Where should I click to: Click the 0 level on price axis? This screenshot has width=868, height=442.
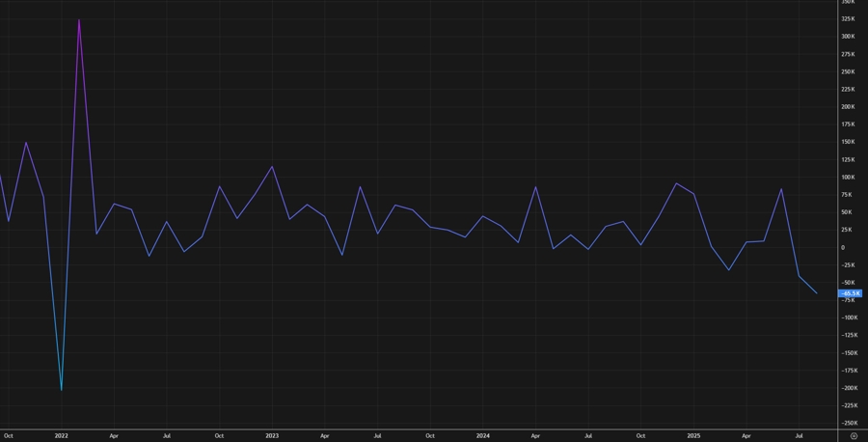tap(843, 248)
